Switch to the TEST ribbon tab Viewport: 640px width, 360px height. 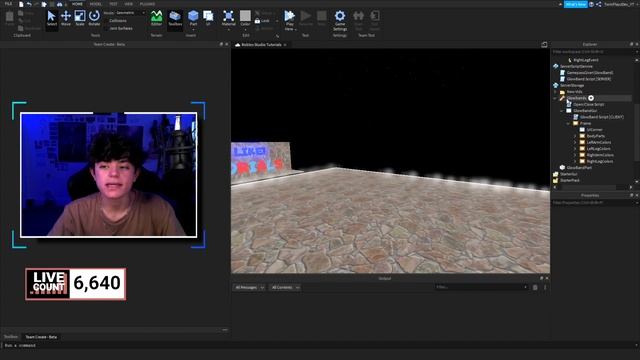[x=113, y=4]
